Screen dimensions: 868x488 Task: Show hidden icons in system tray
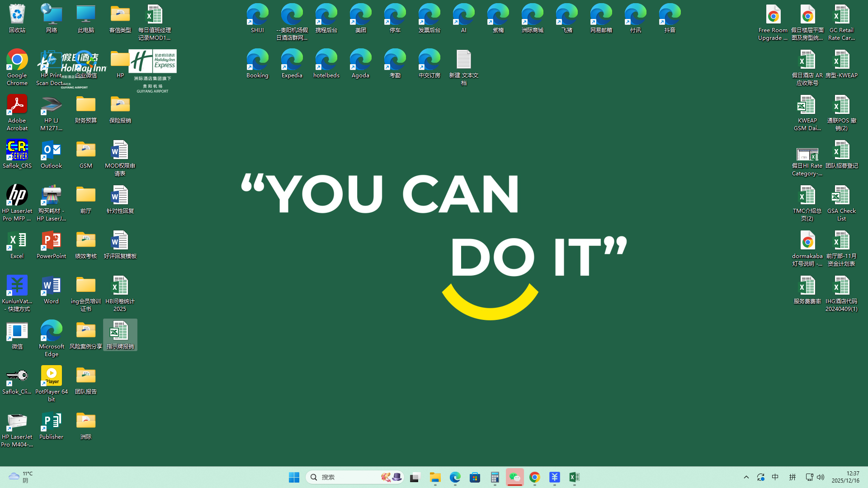[x=746, y=477]
